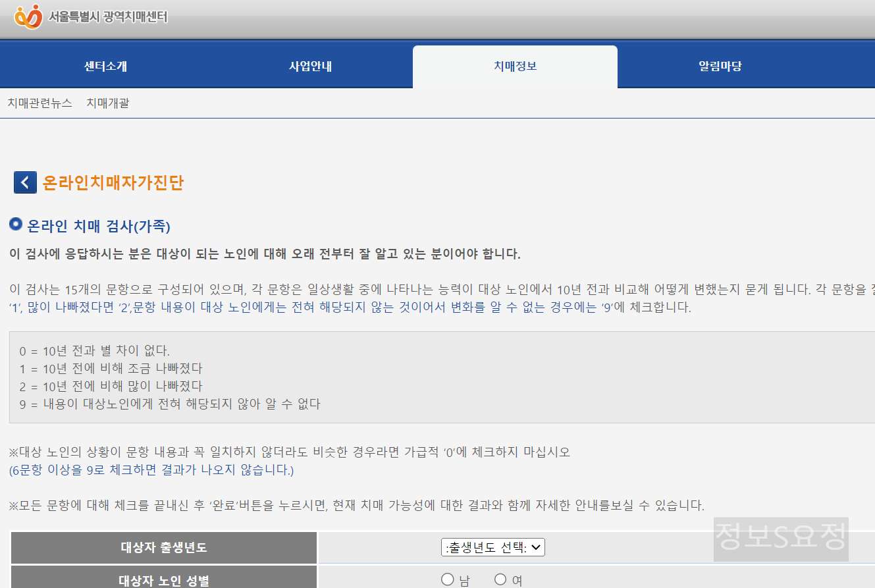Open the 센터소개 menu
This screenshot has width=875, height=588.
point(105,65)
